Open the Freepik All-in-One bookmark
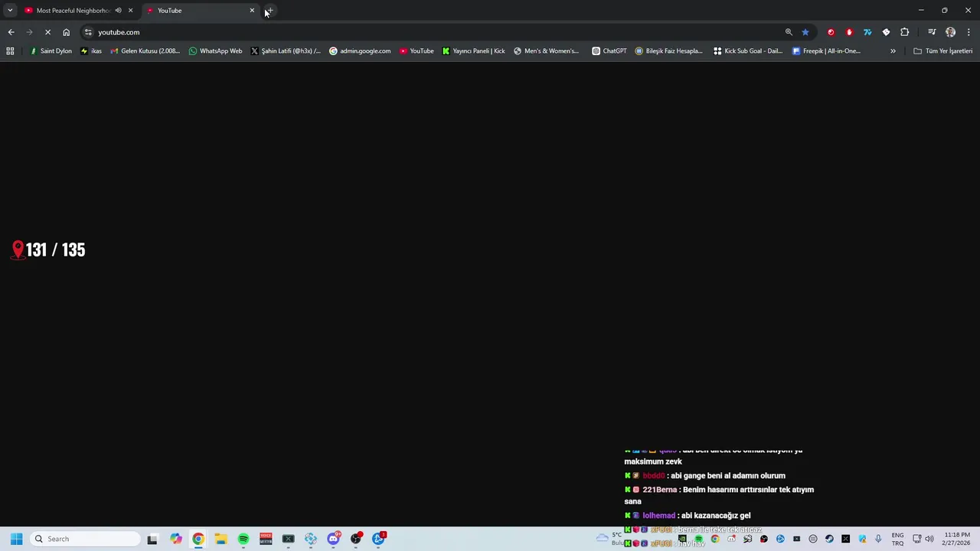The height and width of the screenshot is (551, 980). tap(826, 51)
